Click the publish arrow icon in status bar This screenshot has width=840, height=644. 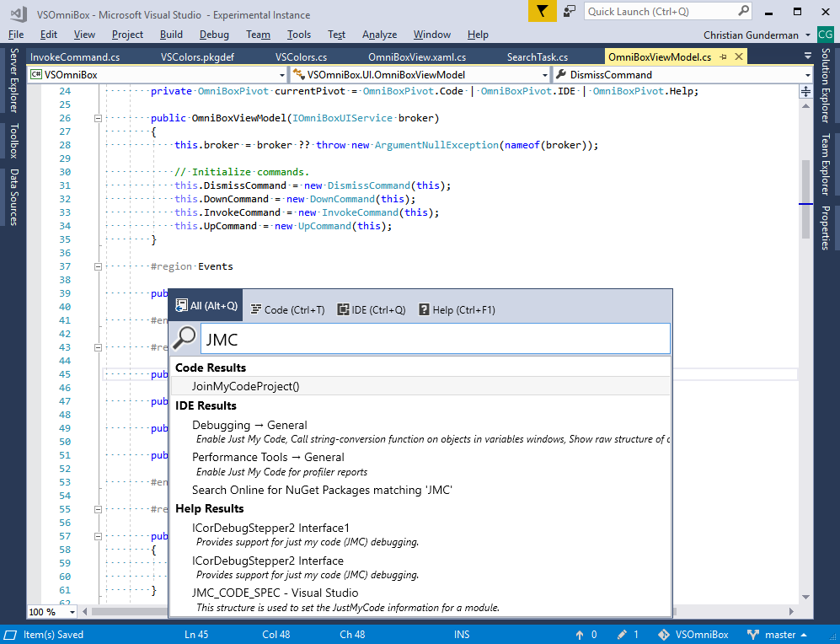(x=580, y=635)
